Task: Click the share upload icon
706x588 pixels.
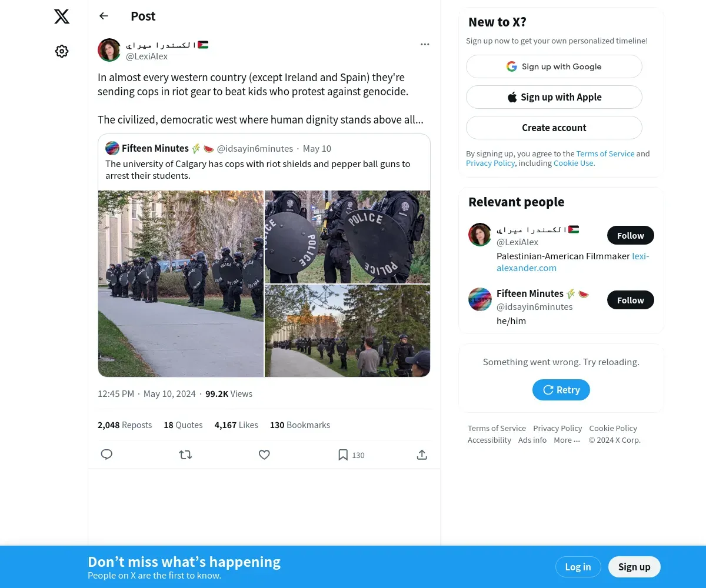Action: [422, 455]
